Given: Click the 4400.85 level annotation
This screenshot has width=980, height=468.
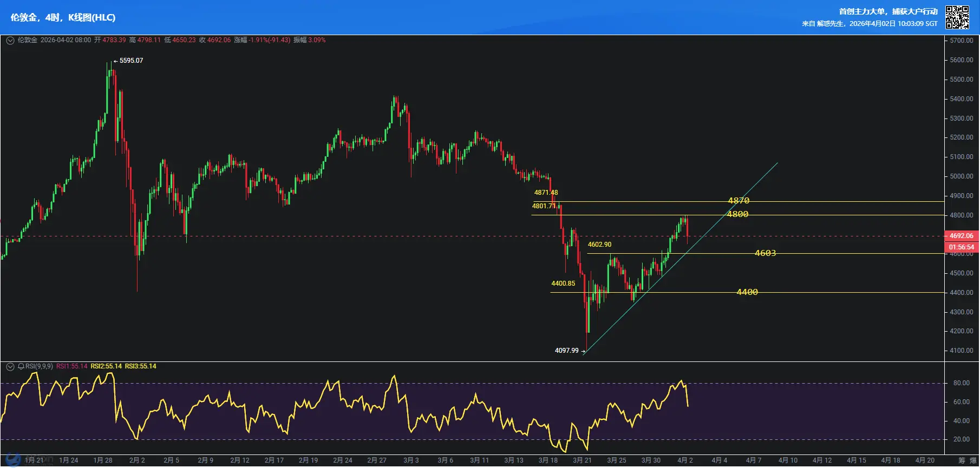Looking at the screenshot, I should [563, 284].
